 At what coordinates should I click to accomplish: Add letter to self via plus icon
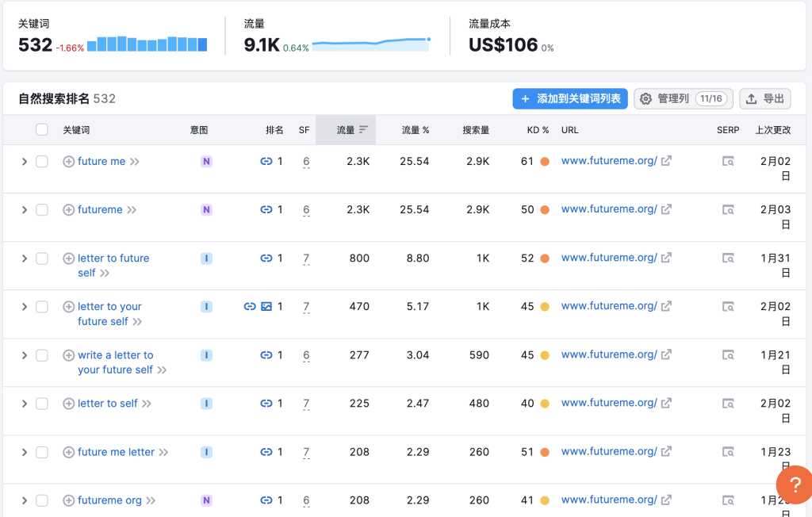(x=68, y=404)
